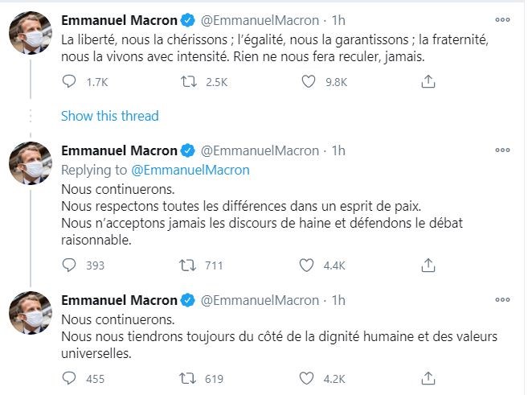Share the 'esprit de paix' tweet

pos(428,265)
